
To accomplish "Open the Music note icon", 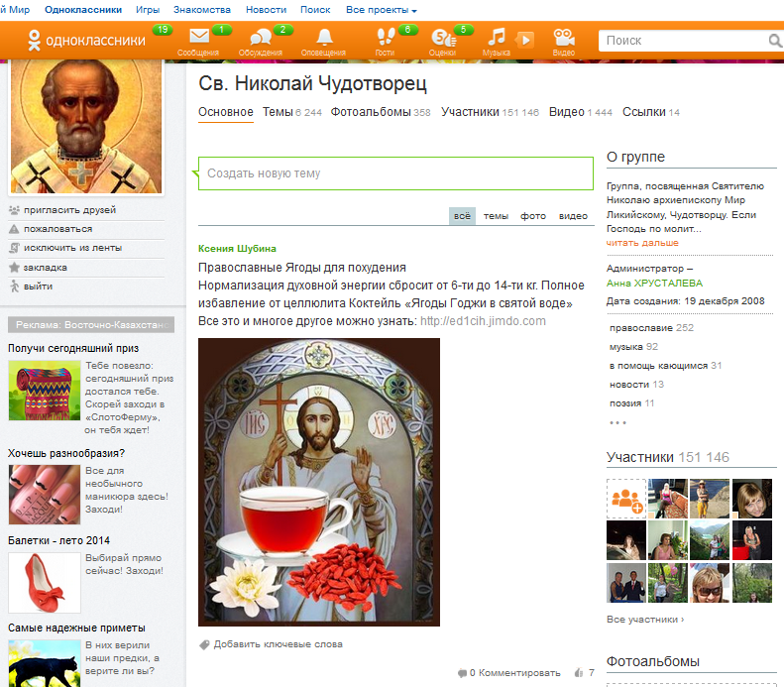I will point(496,37).
